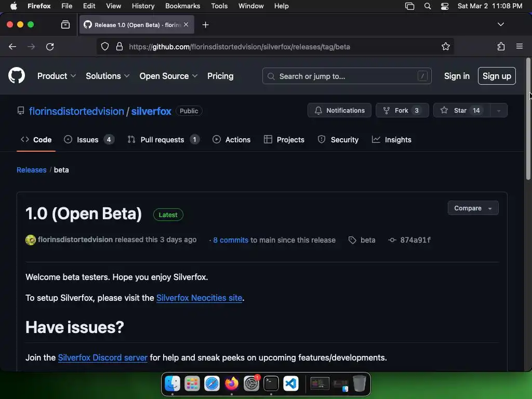The height and width of the screenshot is (399, 532).
Task: Switch to the Insights tab
Action: point(392,140)
